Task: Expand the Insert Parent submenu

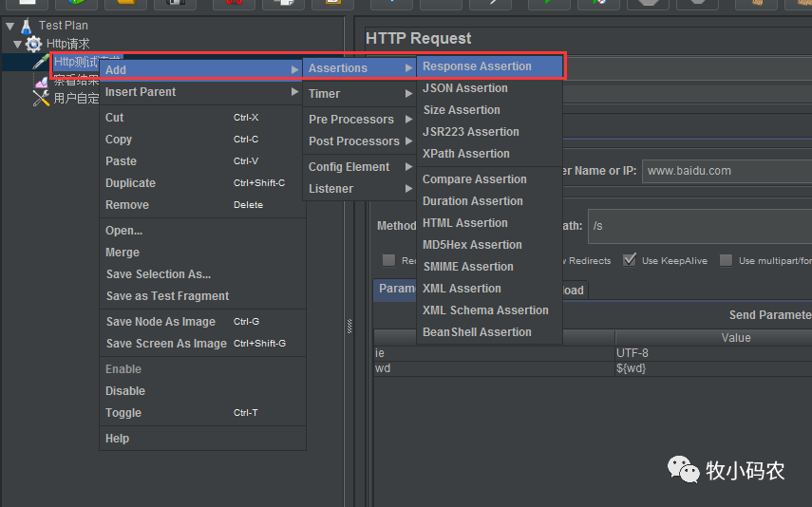Action: click(x=294, y=92)
